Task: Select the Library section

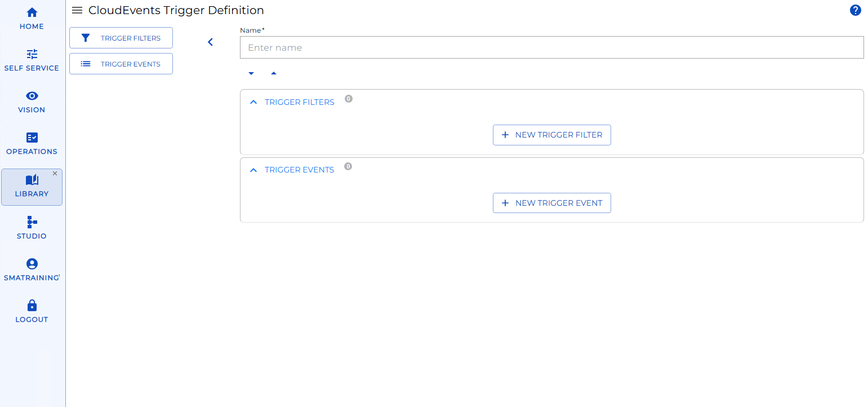Action: pyautogui.click(x=32, y=187)
